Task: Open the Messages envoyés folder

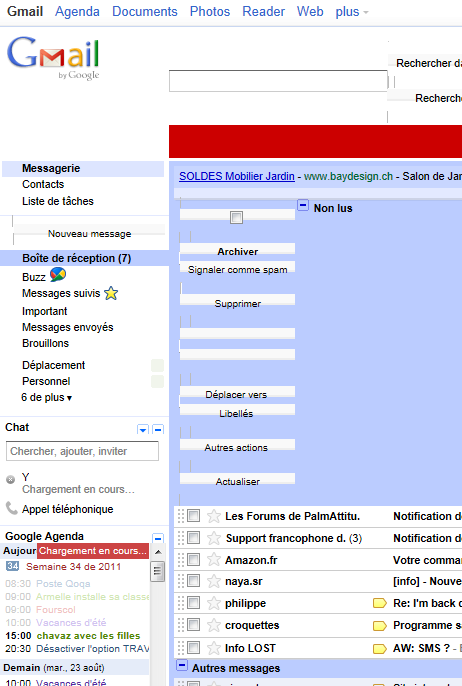Action: (67, 327)
